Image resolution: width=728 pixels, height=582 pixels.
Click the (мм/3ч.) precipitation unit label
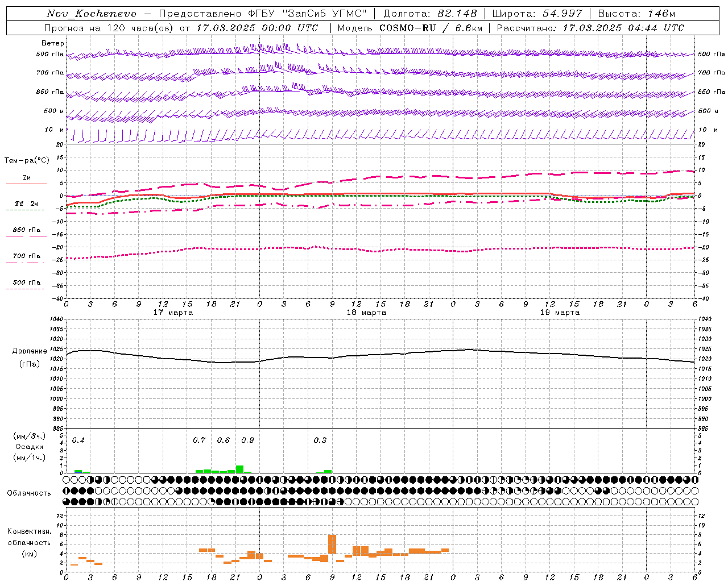[30, 436]
